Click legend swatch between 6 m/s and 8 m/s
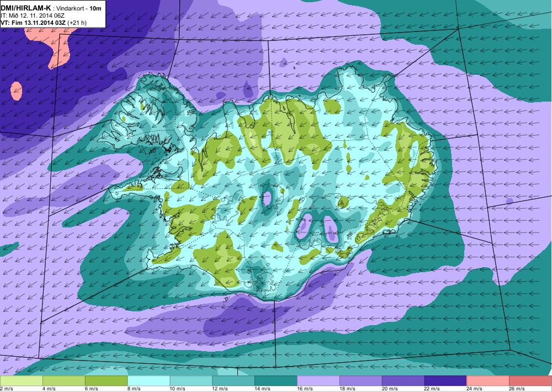552x392 pixels. pos(107,381)
